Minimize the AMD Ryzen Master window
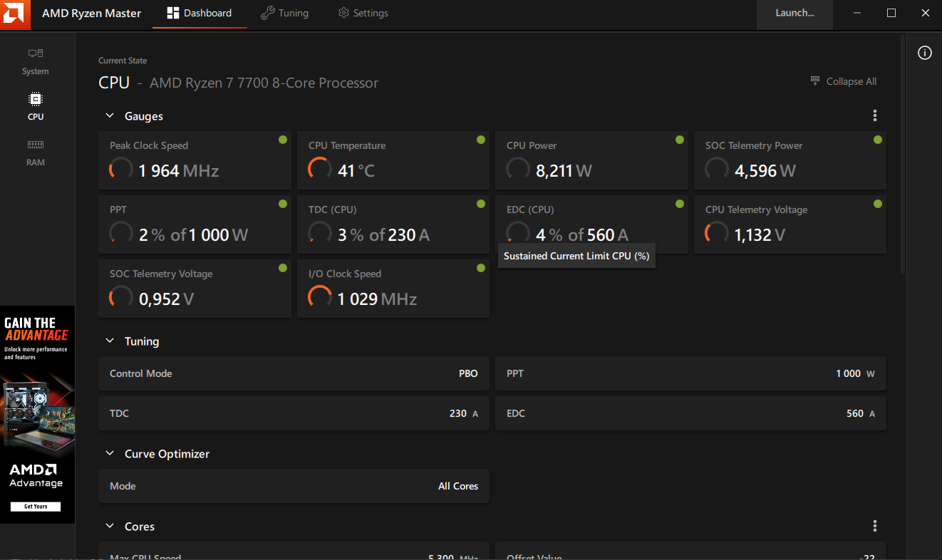The width and height of the screenshot is (942, 560). click(x=857, y=14)
